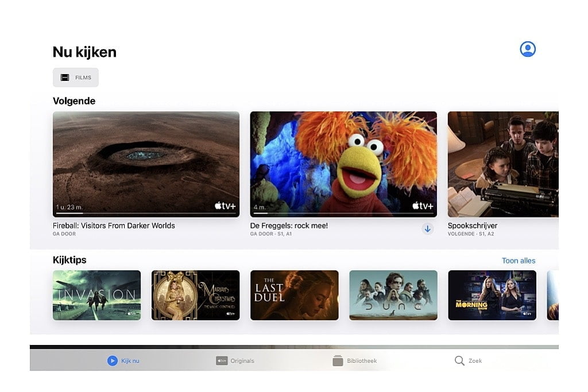Click the tv+ logo on Fireball thumbnail
The image size is (588, 392).
pyautogui.click(x=225, y=205)
